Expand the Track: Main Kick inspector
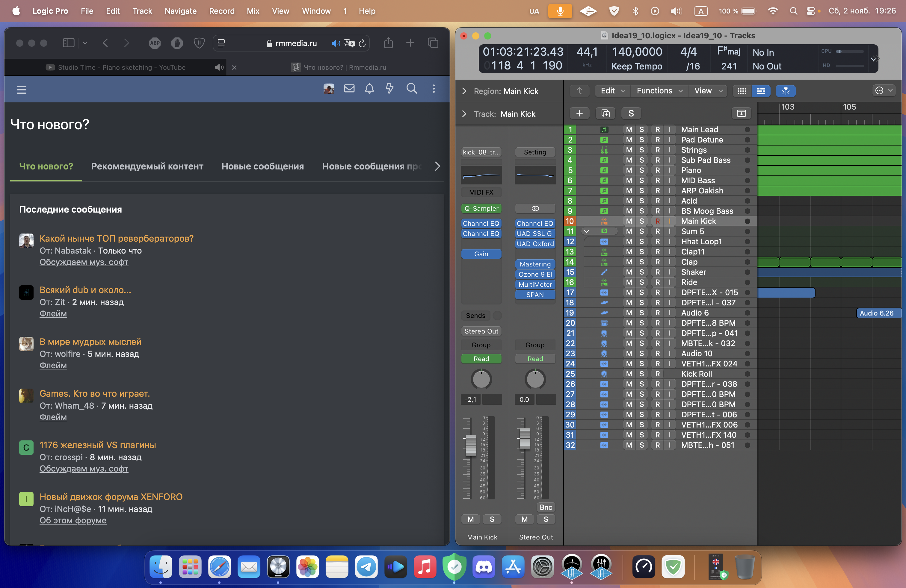 pyautogui.click(x=464, y=114)
